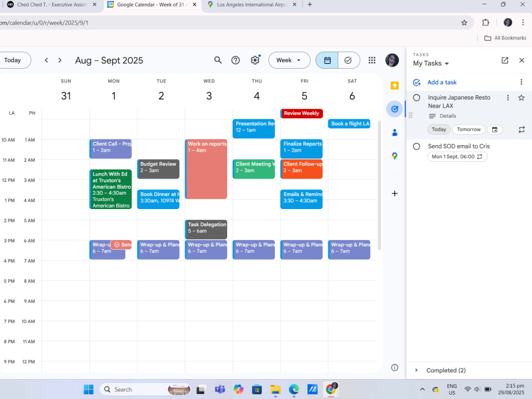The height and width of the screenshot is (399, 532).
Task: Open Google apps grid
Action: click(x=372, y=61)
